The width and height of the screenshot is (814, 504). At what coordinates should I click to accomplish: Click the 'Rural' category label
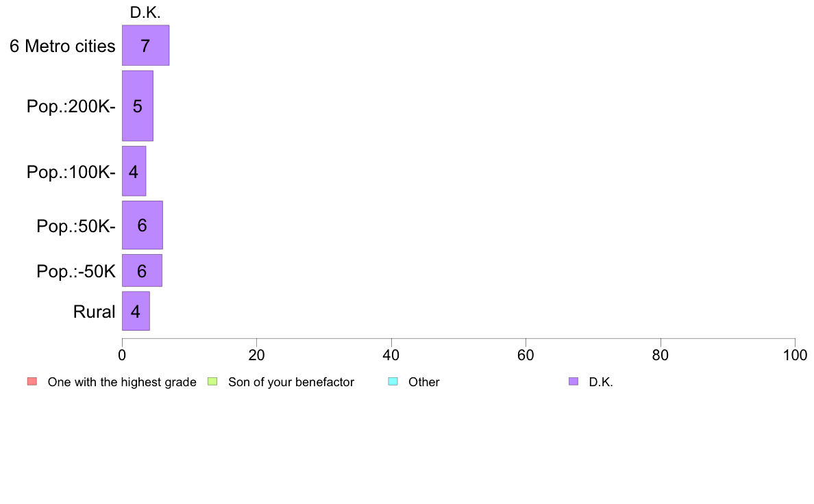[94, 312]
